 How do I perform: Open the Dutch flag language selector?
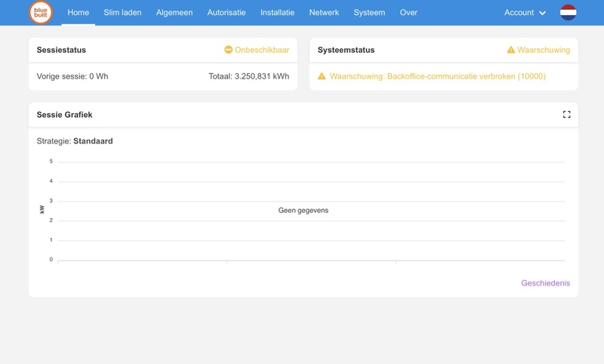[x=568, y=12]
